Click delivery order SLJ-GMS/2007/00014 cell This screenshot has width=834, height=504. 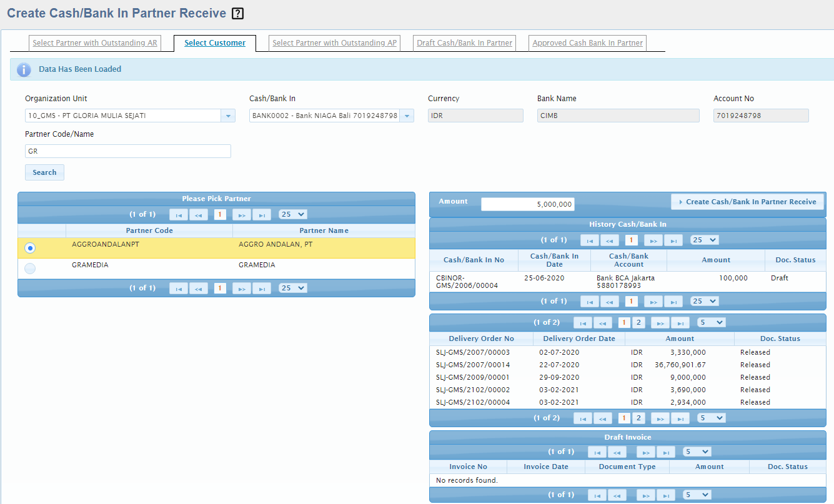point(473,365)
